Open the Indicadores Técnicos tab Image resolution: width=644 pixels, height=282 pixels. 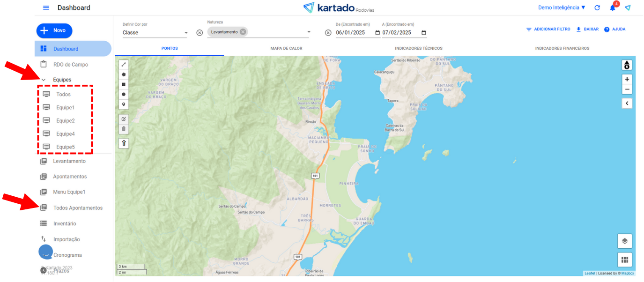[x=418, y=48]
